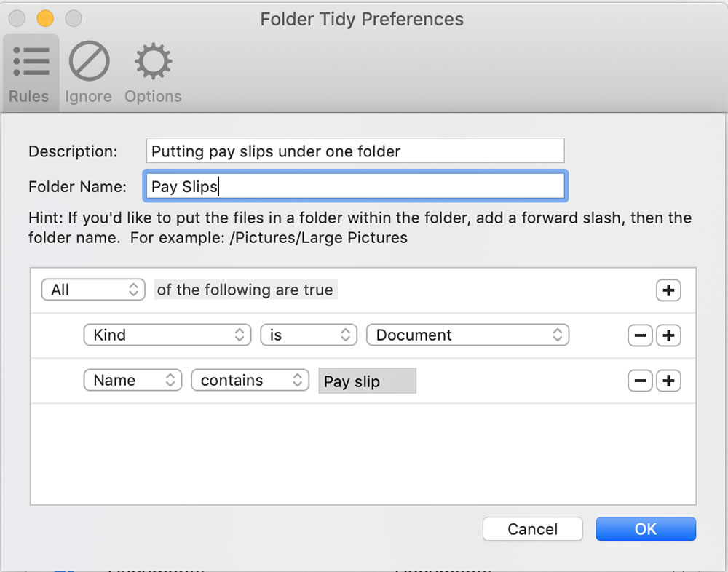Remove the Kind rule with minus button
Screen dimensions: 728x572
click(640, 335)
